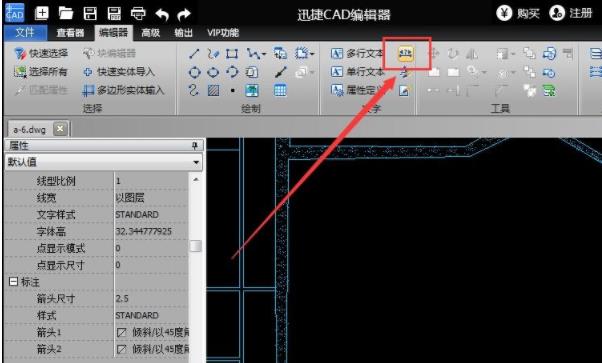Click 多边形实体输入
The height and width of the screenshot is (363, 602).
pos(123,91)
